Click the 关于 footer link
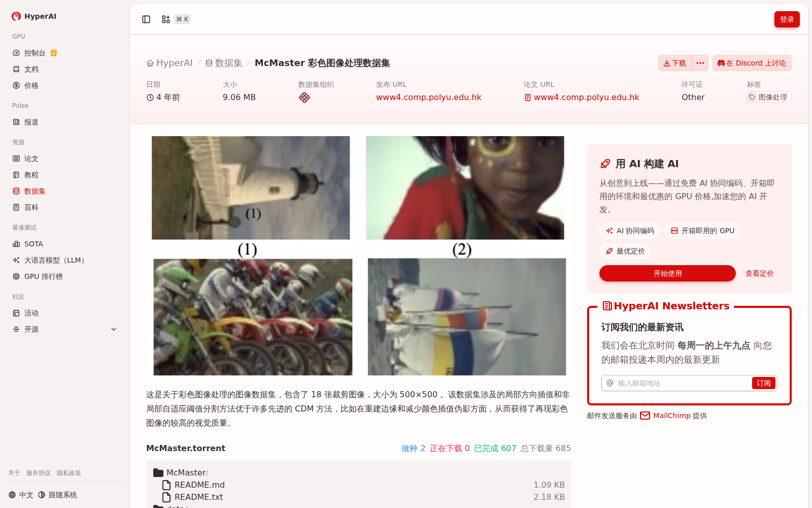This screenshot has height=508, width=812. tap(14, 473)
